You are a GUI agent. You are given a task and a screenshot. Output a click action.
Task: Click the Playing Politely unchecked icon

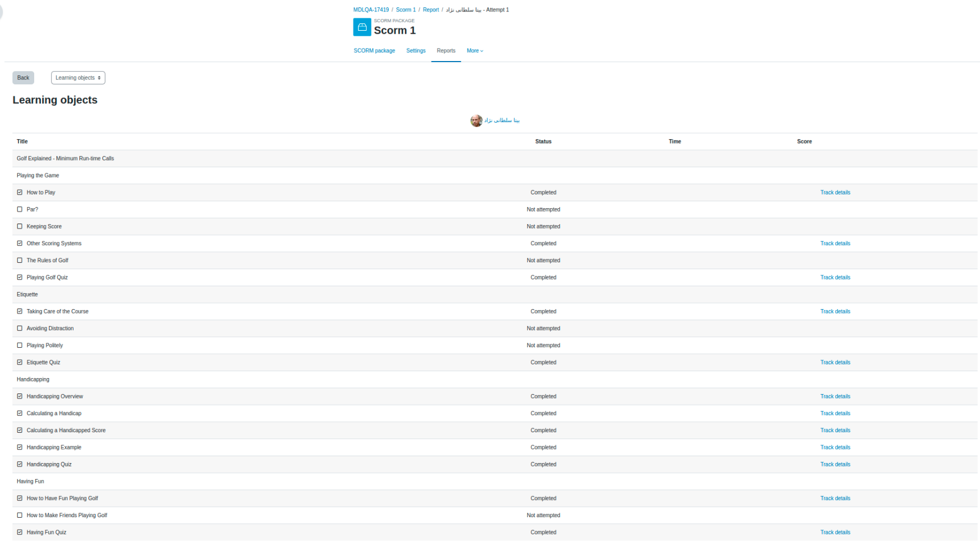20,345
